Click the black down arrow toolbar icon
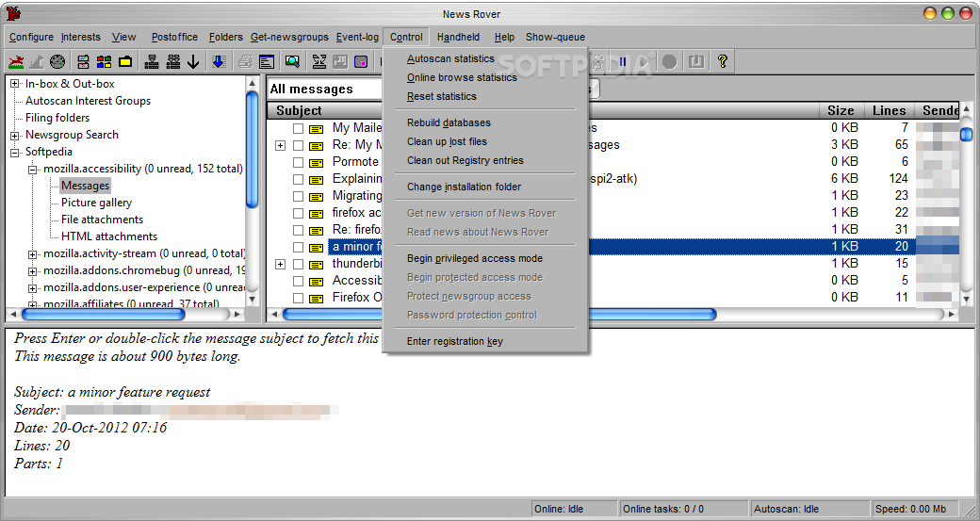This screenshot has height=521, width=980. coord(194,61)
